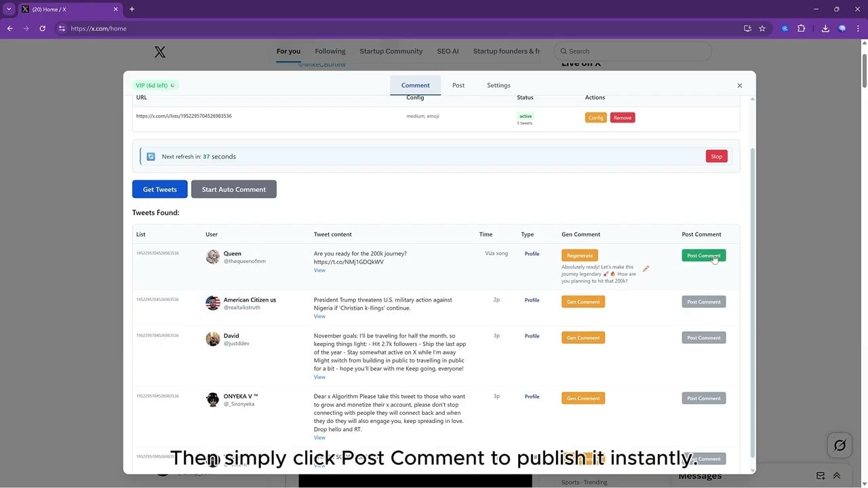Close the Home / X browser tab
This screenshot has height=488, width=868.
[x=116, y=9]
